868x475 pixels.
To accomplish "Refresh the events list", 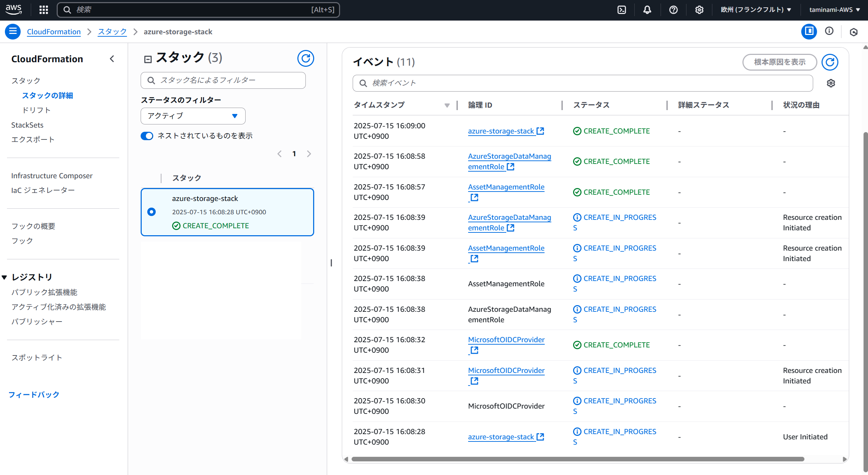I will tap(830, 62).
